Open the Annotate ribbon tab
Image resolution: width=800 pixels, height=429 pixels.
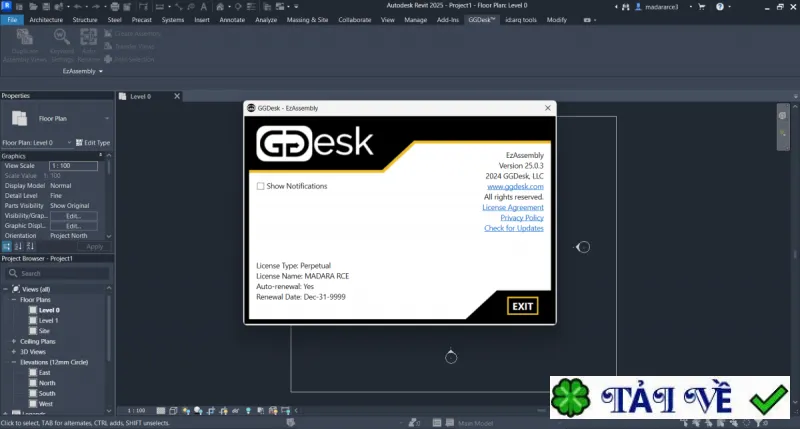(232, 20)
